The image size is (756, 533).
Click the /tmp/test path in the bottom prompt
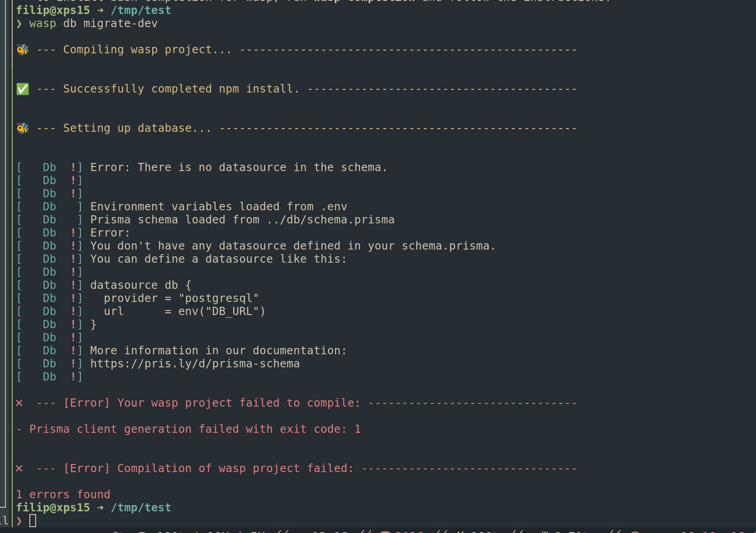(141, 508)
